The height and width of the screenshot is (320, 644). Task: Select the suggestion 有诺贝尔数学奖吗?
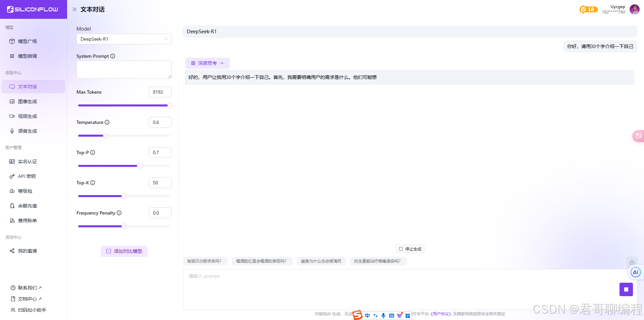pyautogui.click(x=205, y=261)
